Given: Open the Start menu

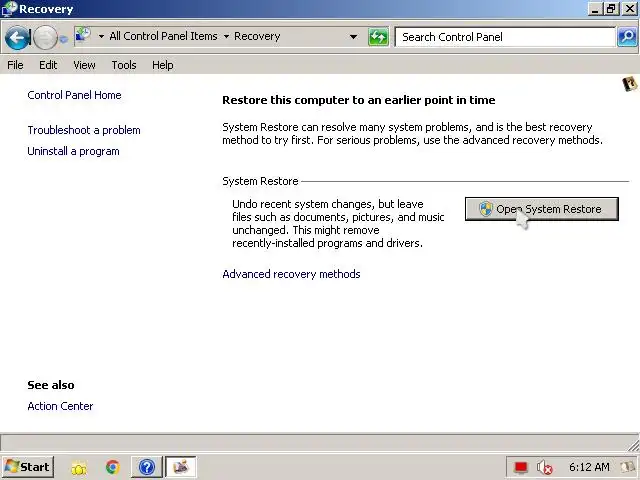Looking at the screenshot, I should coord(28,467).
